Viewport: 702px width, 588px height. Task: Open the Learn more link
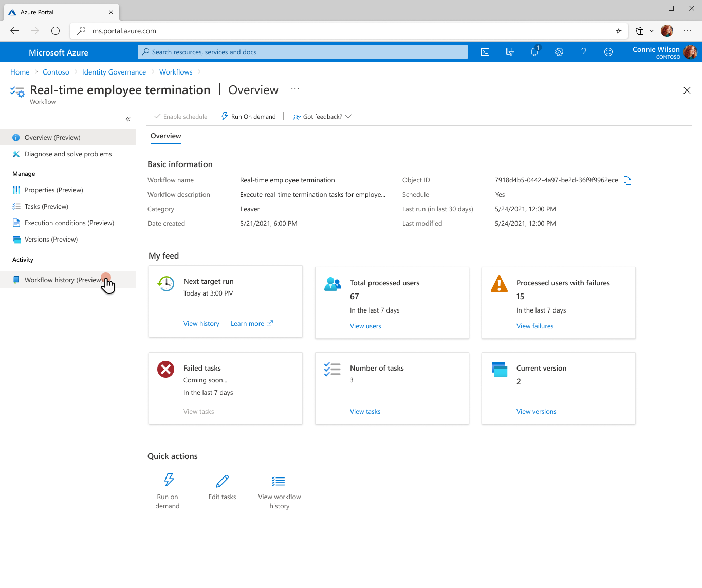coord(252,324)
